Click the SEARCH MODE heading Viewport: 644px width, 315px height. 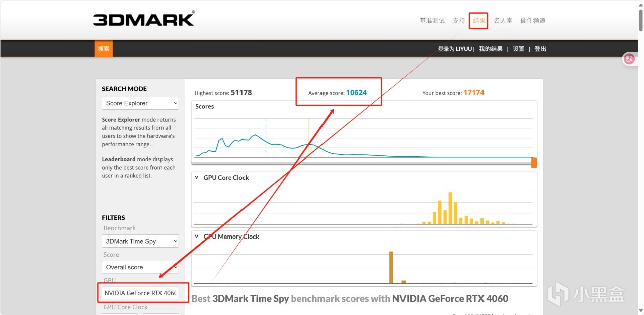click(124, 89)
